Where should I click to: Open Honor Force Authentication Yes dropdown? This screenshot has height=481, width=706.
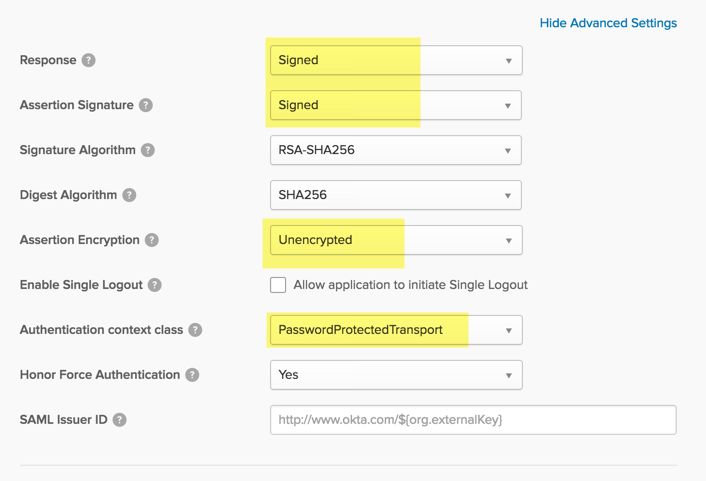click(395, 375)
